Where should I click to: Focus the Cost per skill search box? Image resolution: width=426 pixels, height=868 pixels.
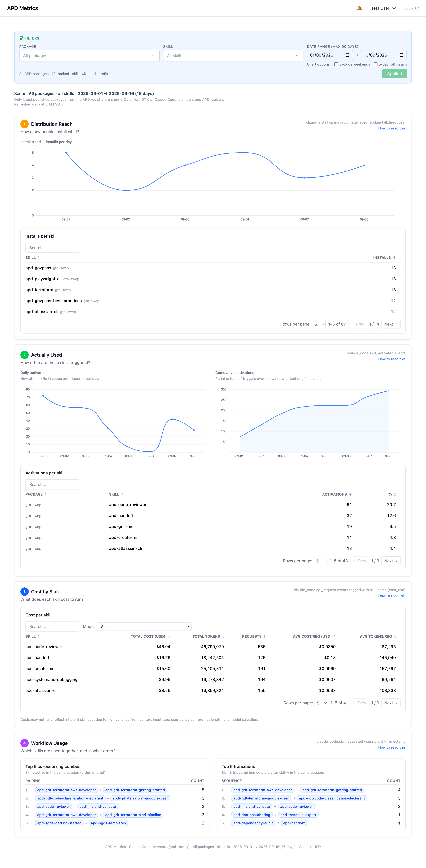click(x=52, y=627)
